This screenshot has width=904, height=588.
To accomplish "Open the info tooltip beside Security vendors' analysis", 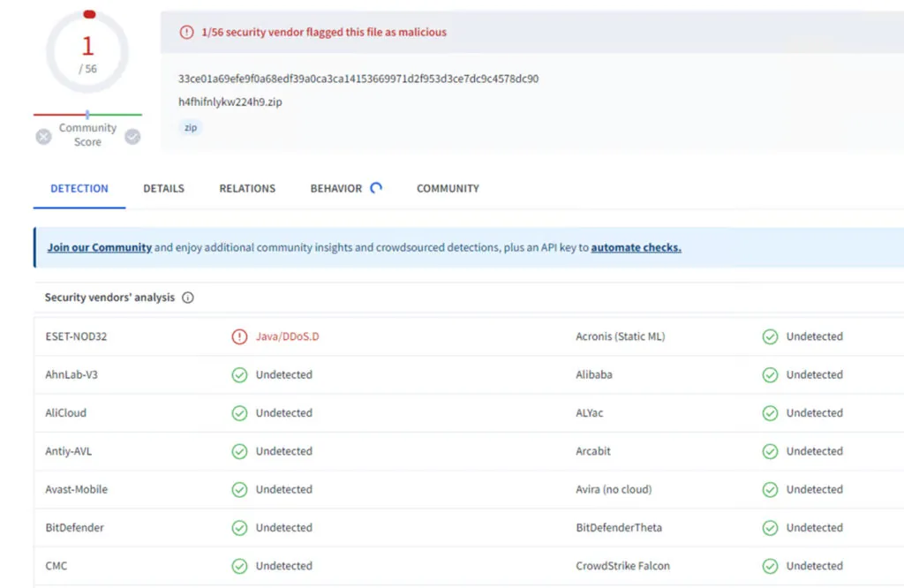I will [187, 298].
